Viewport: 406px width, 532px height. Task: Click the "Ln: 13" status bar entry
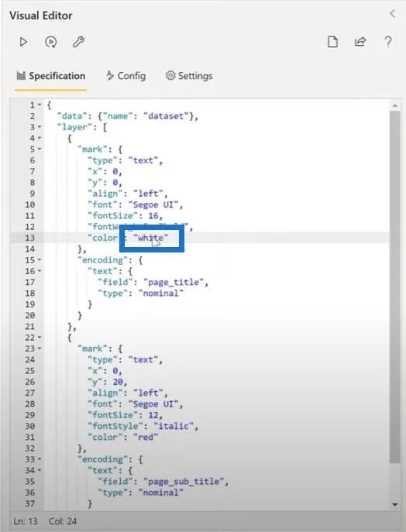click(26, 521)
